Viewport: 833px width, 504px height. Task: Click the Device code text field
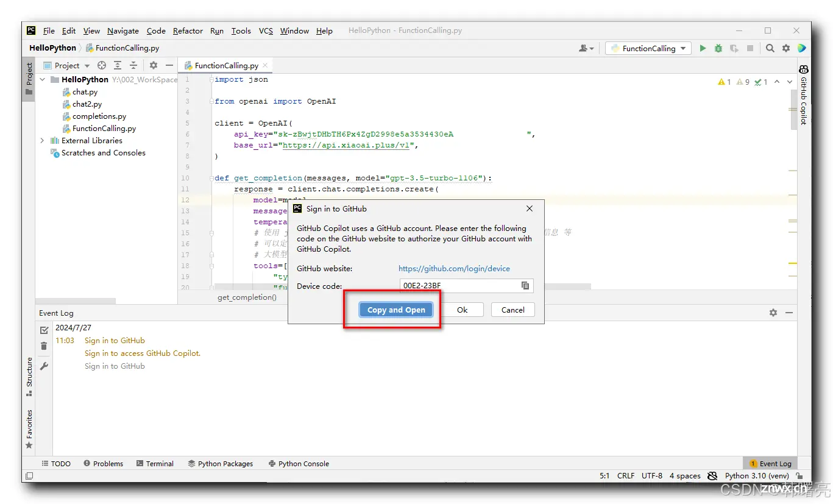click(466, 285)
